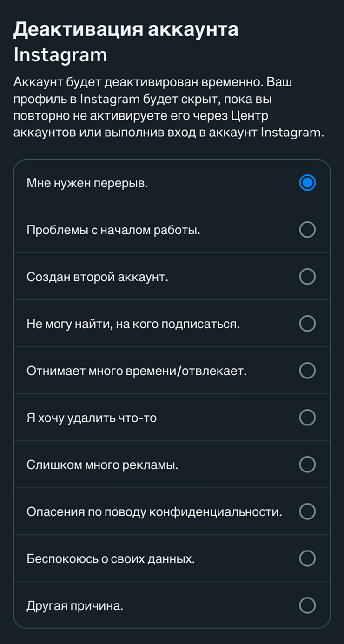Choose the 'Другая причина' radio button
344x644 pixels.
coord(307,605)
